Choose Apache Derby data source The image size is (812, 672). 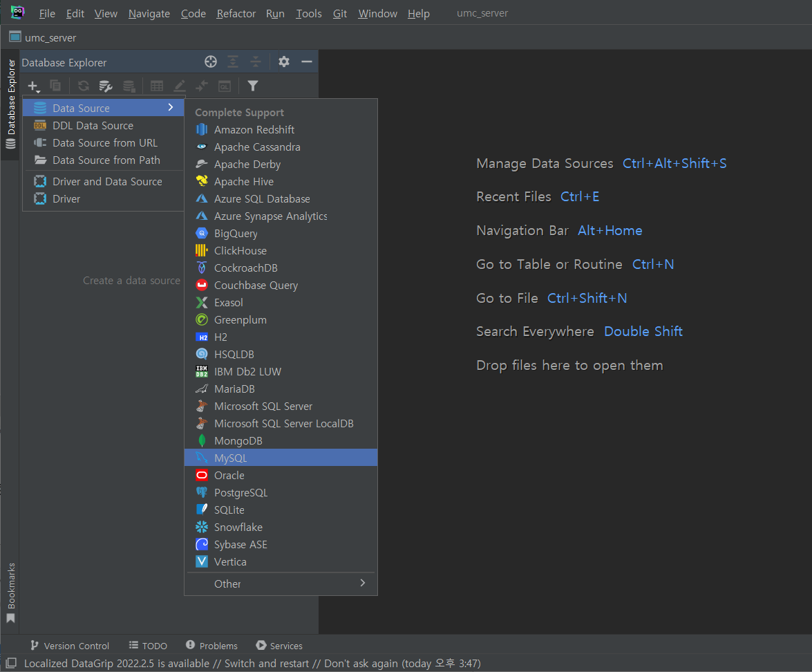pyautogui.click(x=281, y=165)
